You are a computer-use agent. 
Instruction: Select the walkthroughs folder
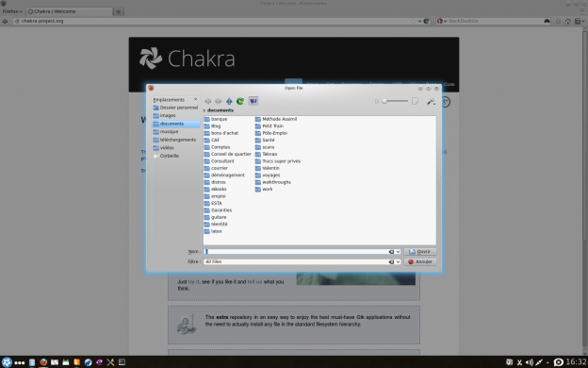[x=273, y=182]
